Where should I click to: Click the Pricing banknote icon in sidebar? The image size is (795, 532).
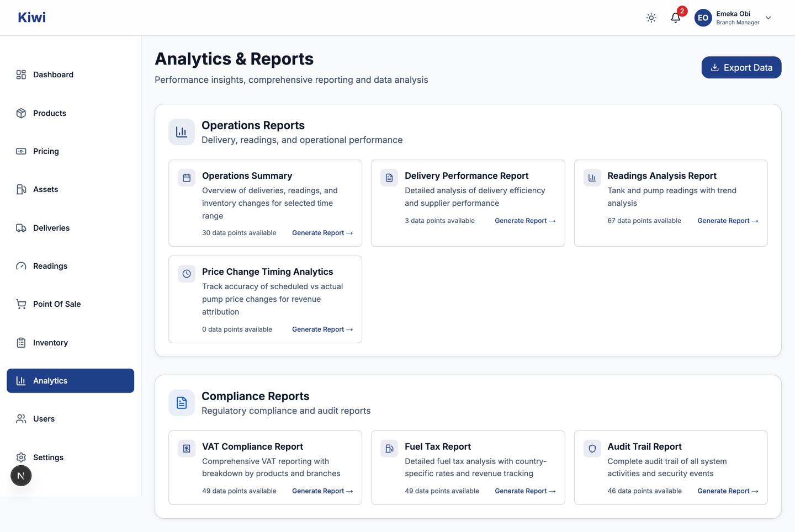[21, 151]
